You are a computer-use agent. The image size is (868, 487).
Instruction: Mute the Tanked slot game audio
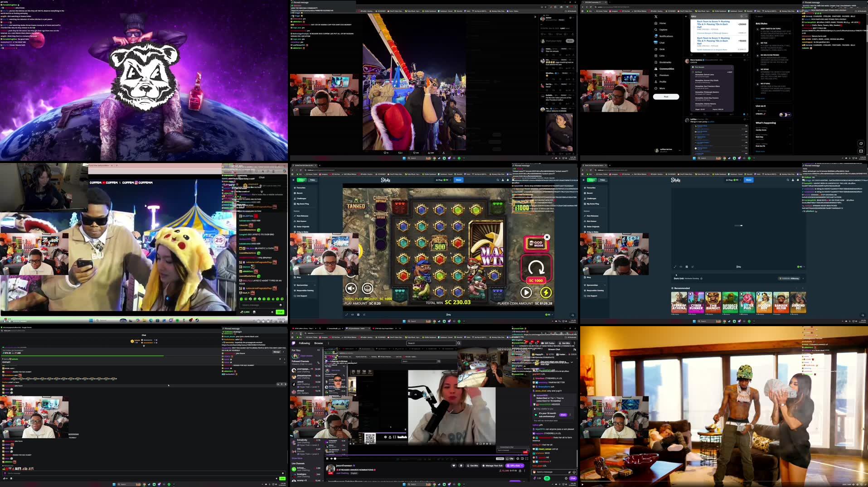pyautogui.click(x=351, y=289)
